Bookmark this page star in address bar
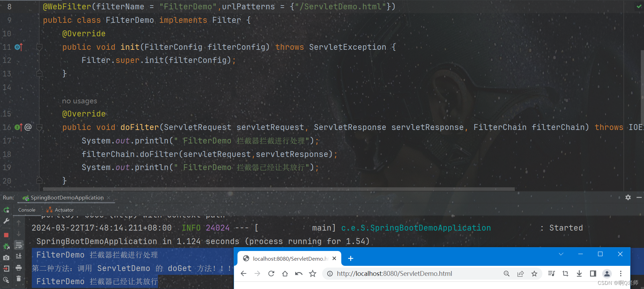The width and height of the screenshot is (644, 289). coord(534,274)
